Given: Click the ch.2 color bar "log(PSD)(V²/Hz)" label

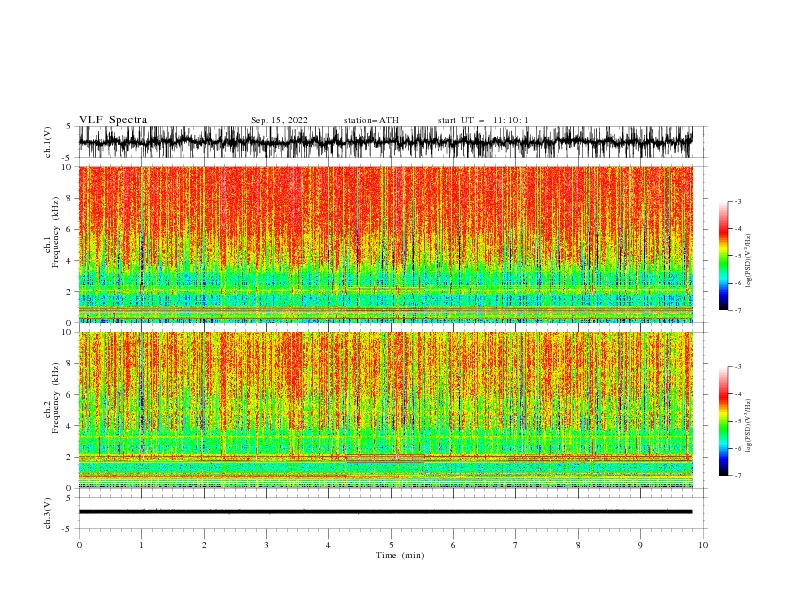Looking at the screenshot, I should [749, 426].
